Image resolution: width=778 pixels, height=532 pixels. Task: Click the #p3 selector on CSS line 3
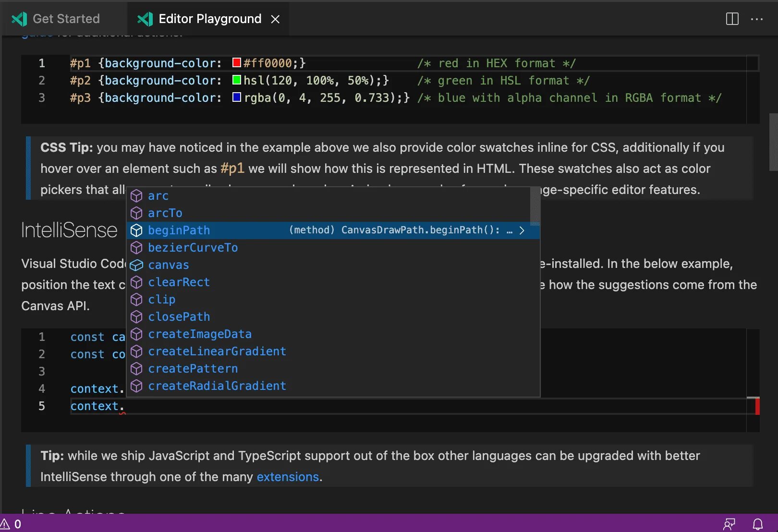pyautogui.click(x=80, y=97)
